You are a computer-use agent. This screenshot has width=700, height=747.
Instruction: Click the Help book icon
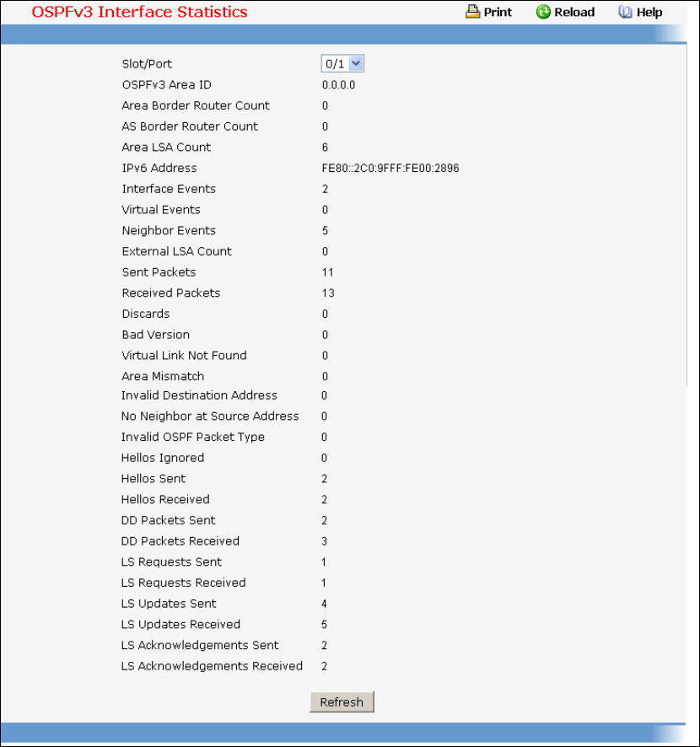coord(625,12)
